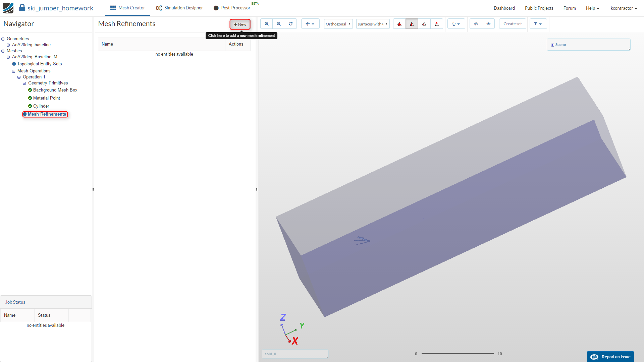Click the hide selection crossed-eye button

476,24
